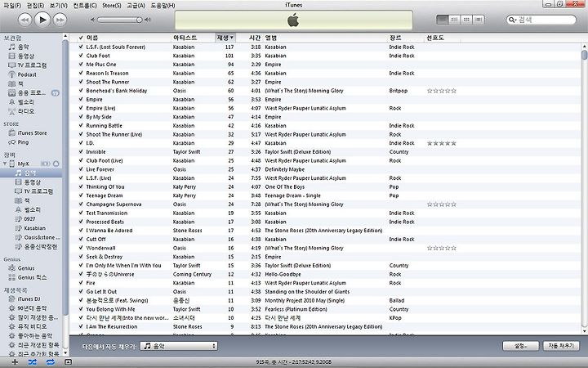Click the Play button
588x368 pixels.
coord(42,19)
